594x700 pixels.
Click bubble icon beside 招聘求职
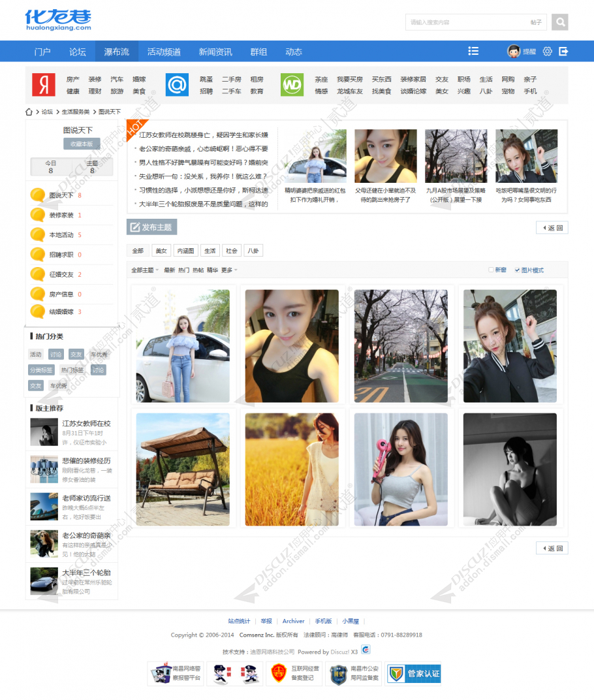[x=37, y=255]
